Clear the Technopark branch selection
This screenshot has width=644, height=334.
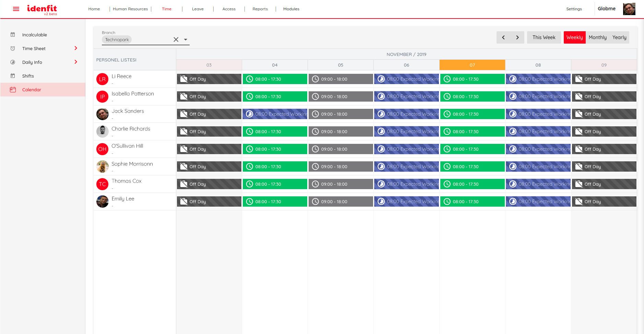tap(176, 39)
